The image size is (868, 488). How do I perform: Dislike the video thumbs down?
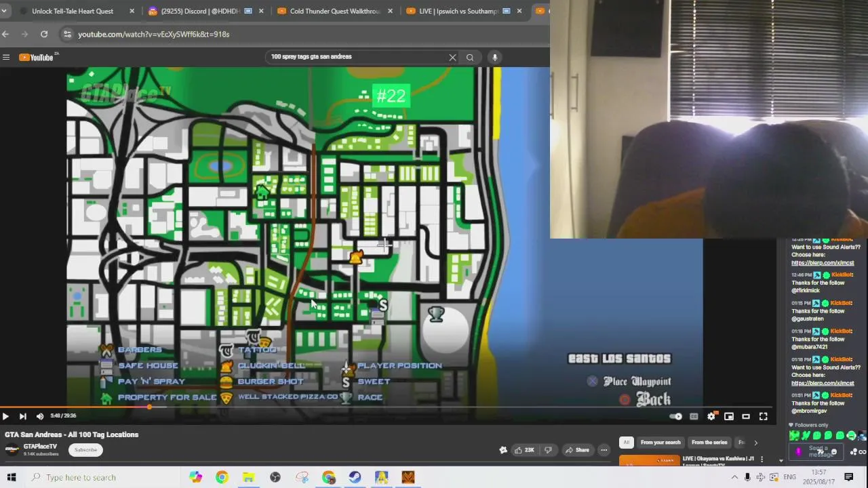tap(548, 450)
